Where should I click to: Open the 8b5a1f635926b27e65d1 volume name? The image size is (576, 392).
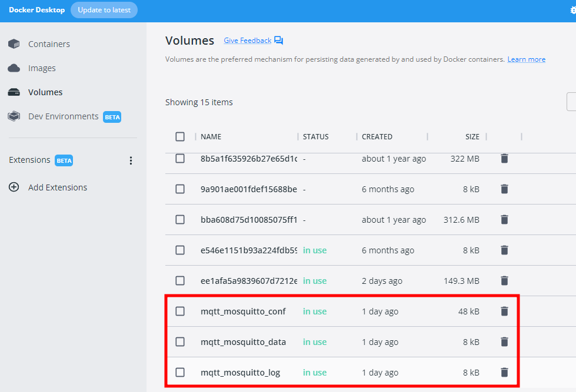pyautogui.click(x=249, y=159)
